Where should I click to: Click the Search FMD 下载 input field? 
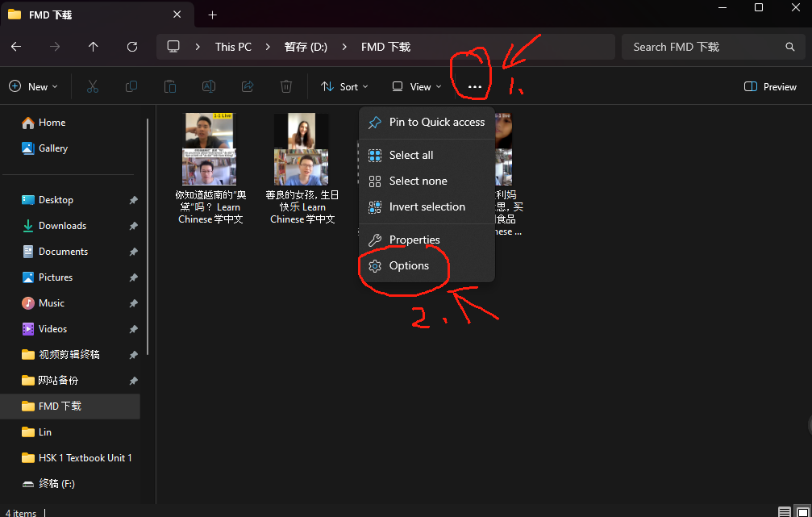[713, 47]
